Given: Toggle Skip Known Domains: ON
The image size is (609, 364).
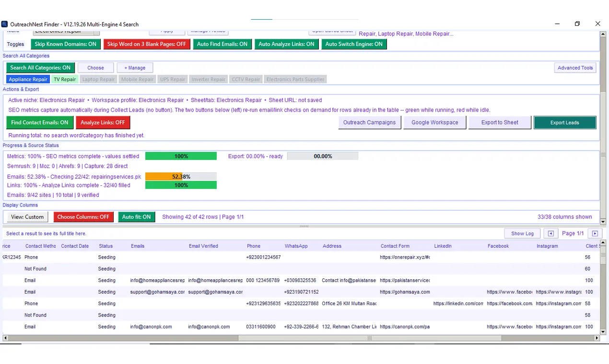Looking at the screenshot, I should [x=65, y=44].
